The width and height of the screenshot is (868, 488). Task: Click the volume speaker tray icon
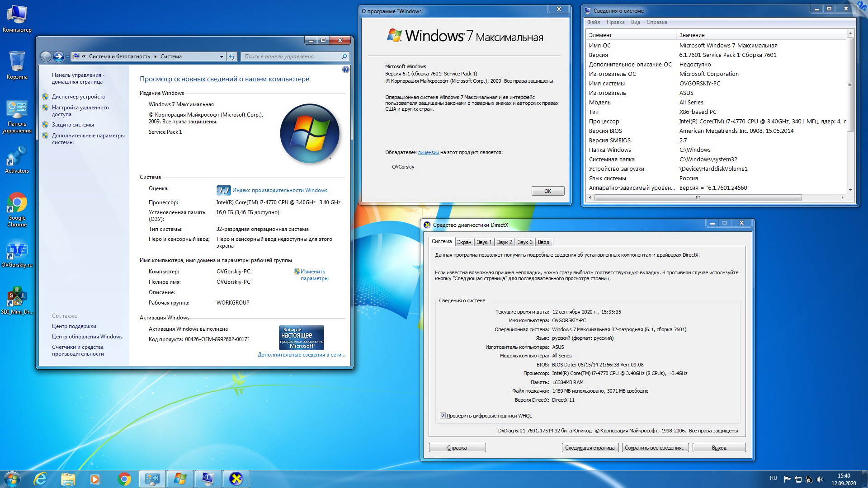(x=820, y=479)
